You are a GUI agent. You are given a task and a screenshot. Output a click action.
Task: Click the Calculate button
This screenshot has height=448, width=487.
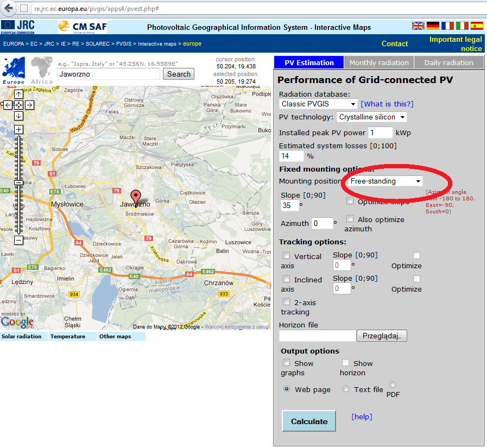tap(309, 421)
